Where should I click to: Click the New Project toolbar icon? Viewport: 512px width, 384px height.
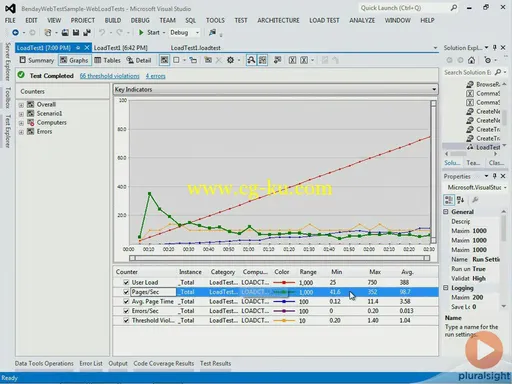[48, 32]
